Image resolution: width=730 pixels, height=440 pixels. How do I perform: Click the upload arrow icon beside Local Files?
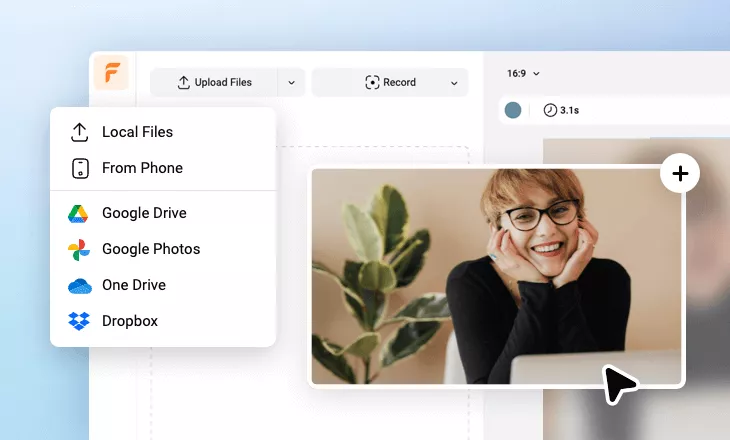click(x=80, y=132)
